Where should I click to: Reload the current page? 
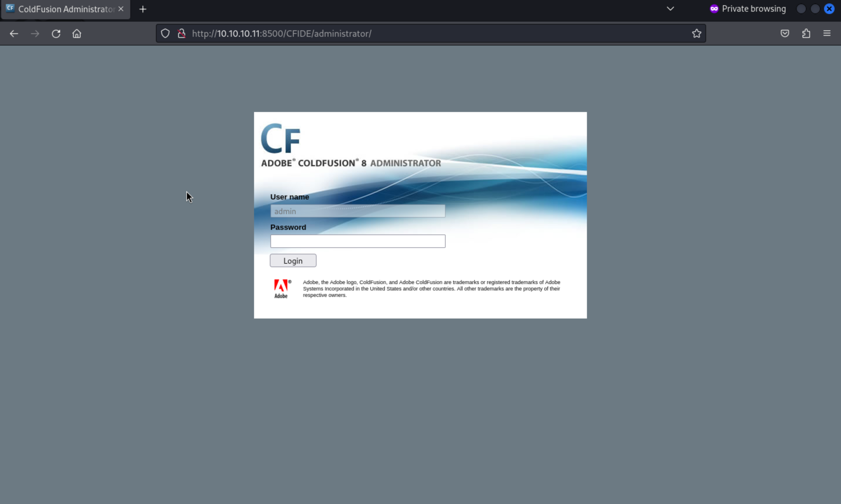(56, 34)
